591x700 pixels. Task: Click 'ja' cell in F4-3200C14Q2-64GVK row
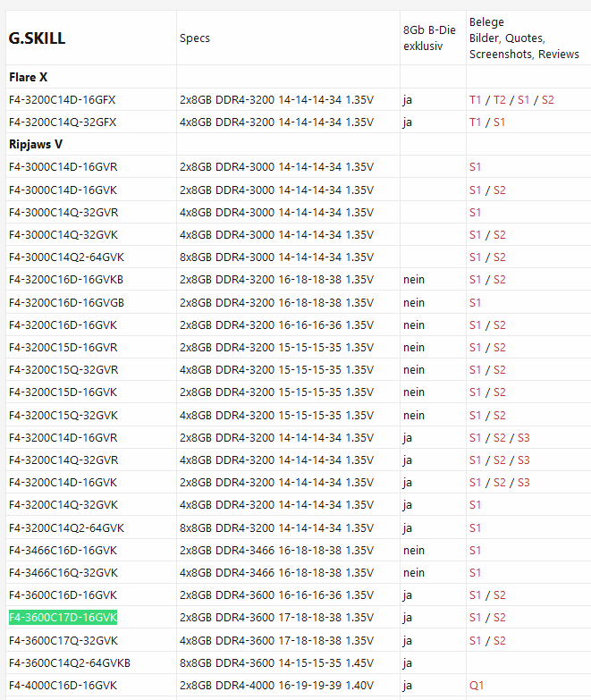[x=408, y=528]
